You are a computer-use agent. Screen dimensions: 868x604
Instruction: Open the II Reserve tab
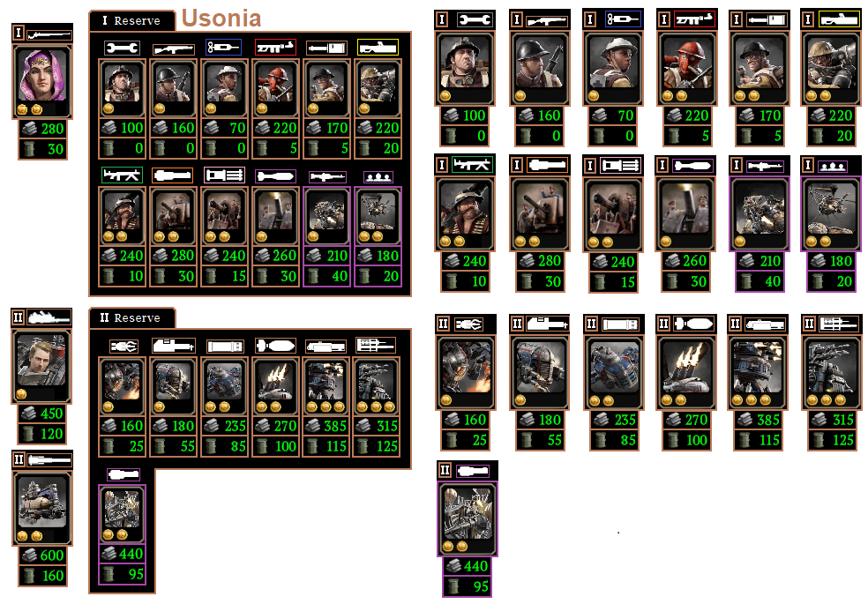tap(131, 317)
